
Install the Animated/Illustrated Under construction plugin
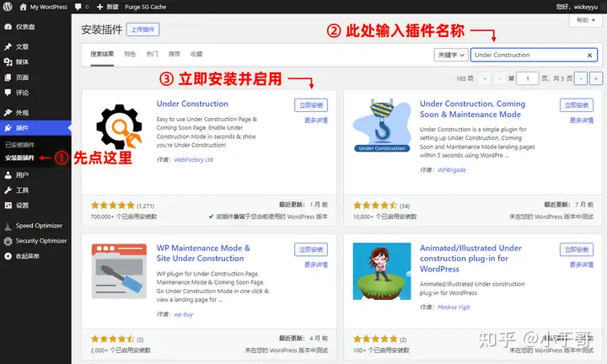tap(577, 249)
